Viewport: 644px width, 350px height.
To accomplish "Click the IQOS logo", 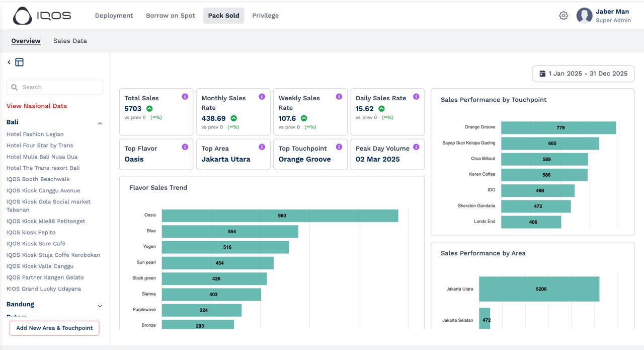I will 42,16.
